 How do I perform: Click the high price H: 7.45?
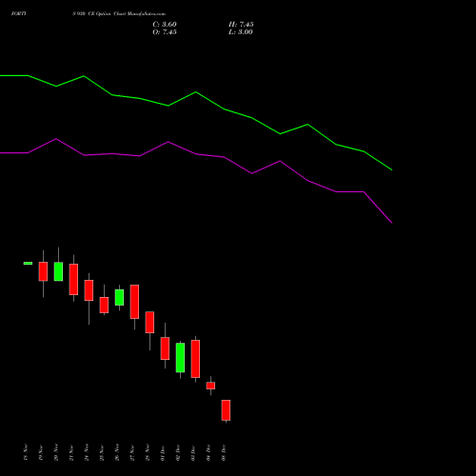[x=241, y=25]
